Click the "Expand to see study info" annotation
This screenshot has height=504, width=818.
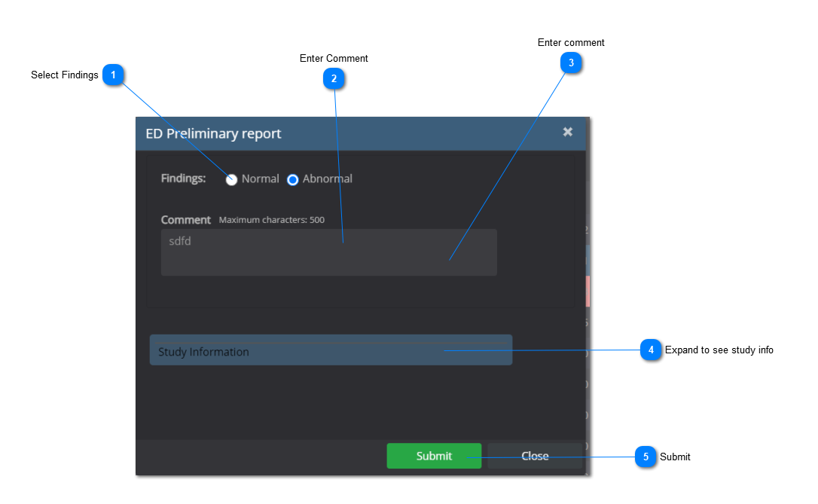click(719, 350)
